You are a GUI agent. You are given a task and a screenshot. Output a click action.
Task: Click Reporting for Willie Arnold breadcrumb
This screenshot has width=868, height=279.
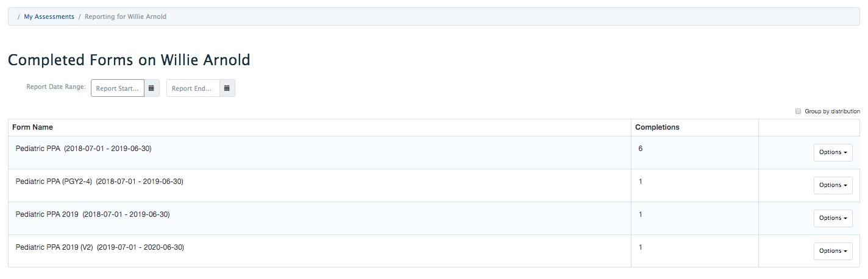(126, 16)
